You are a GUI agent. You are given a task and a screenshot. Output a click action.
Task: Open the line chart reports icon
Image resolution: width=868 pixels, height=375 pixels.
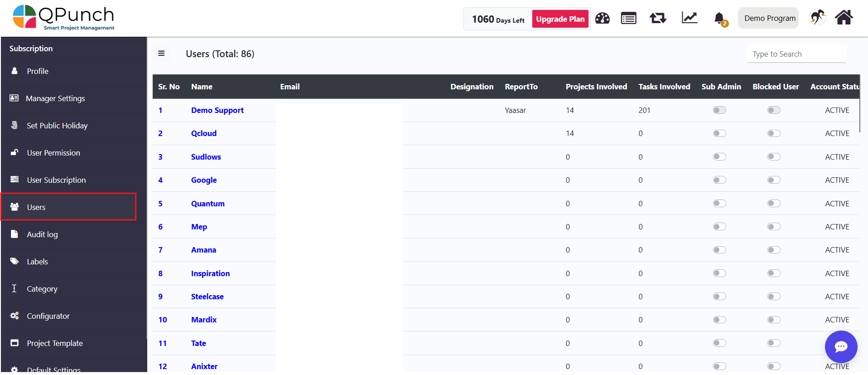tap(689, 18)
